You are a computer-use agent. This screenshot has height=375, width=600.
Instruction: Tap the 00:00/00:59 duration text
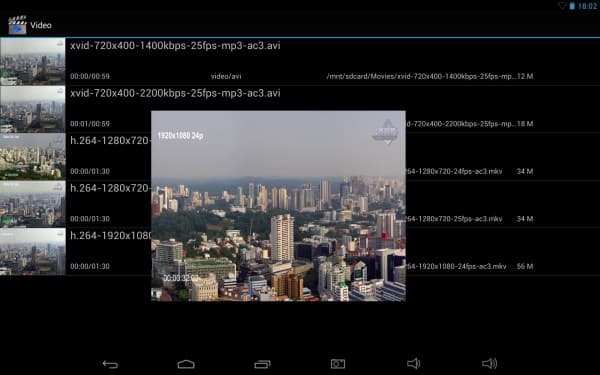point(90,76)
